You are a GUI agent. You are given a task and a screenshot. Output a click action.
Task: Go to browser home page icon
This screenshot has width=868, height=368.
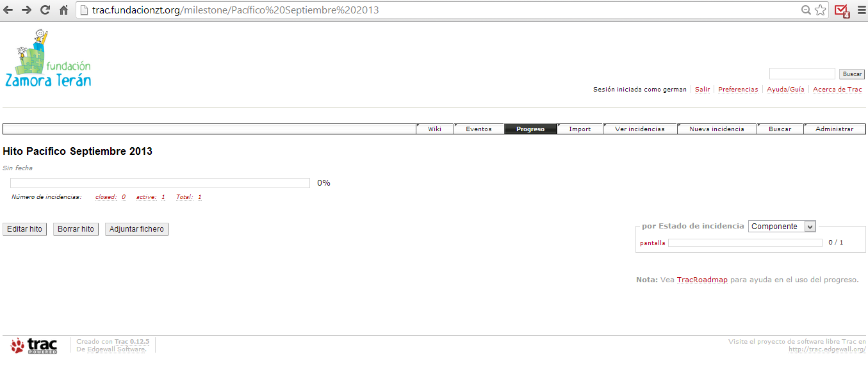point(63,10)
